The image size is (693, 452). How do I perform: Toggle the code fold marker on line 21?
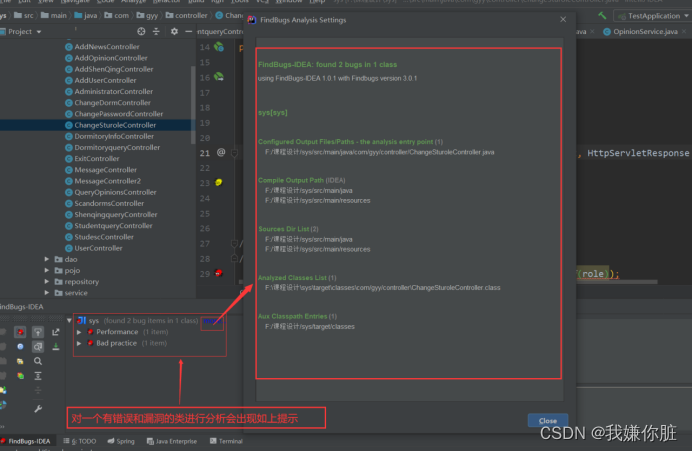pyautogui.click(x=235, y=153)
